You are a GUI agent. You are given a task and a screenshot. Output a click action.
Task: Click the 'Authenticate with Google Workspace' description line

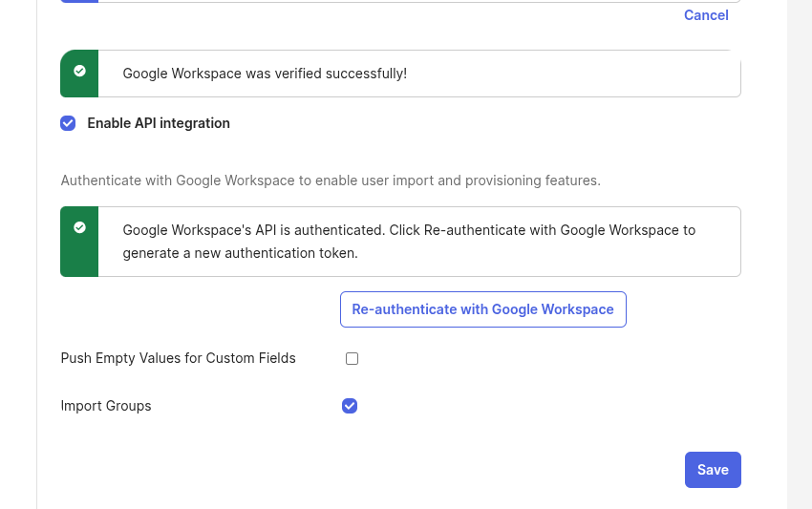click(x=331, y=180)
